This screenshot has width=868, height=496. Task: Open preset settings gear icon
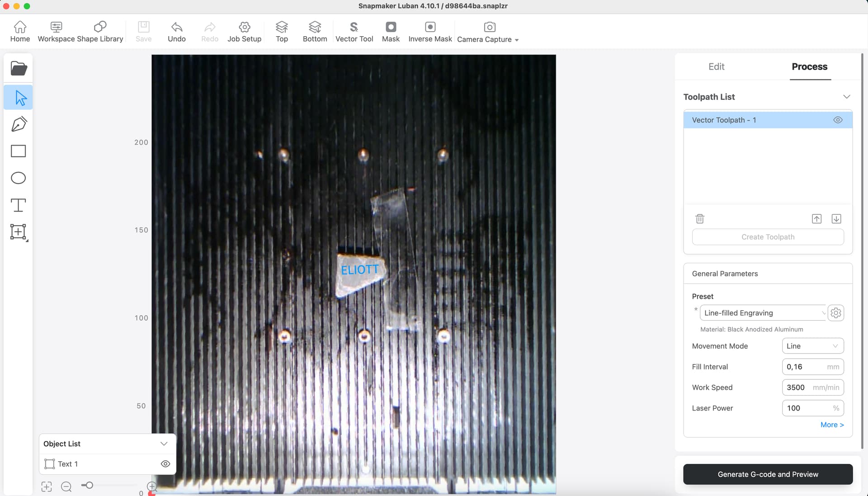tap(836, 313)
